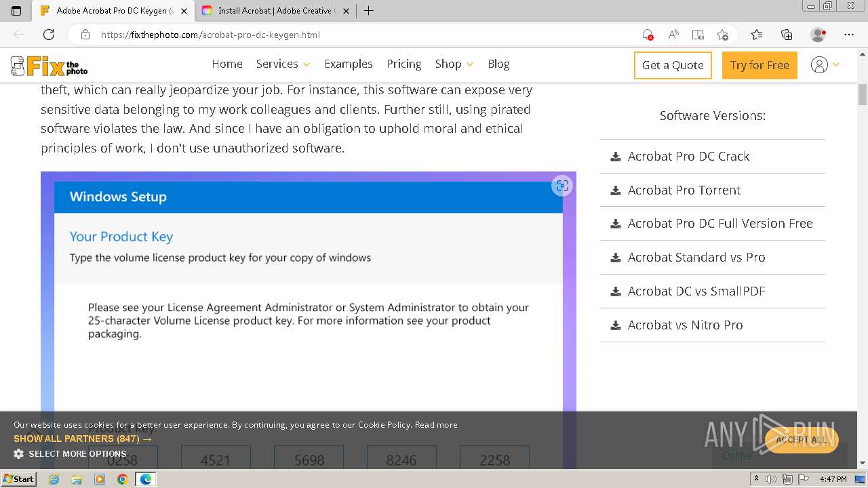Open Acrobat Pro DC Crack link

688,156
